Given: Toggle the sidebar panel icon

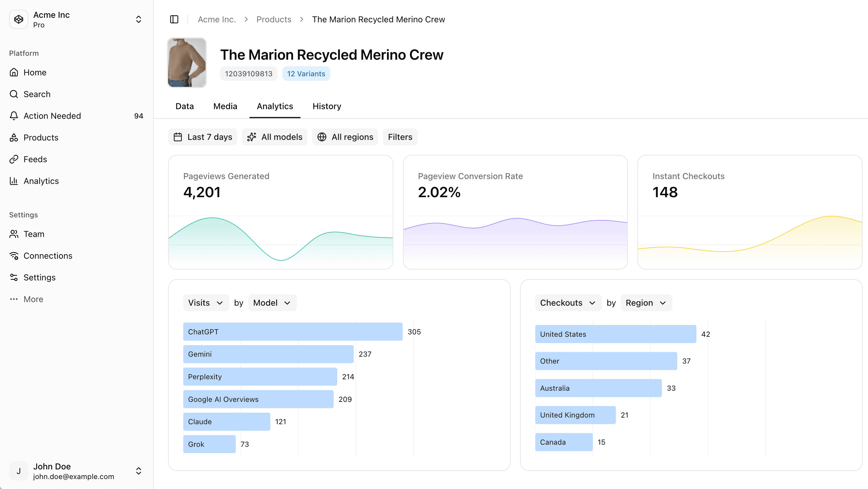Looking at the screenshot, I should 174,19.
